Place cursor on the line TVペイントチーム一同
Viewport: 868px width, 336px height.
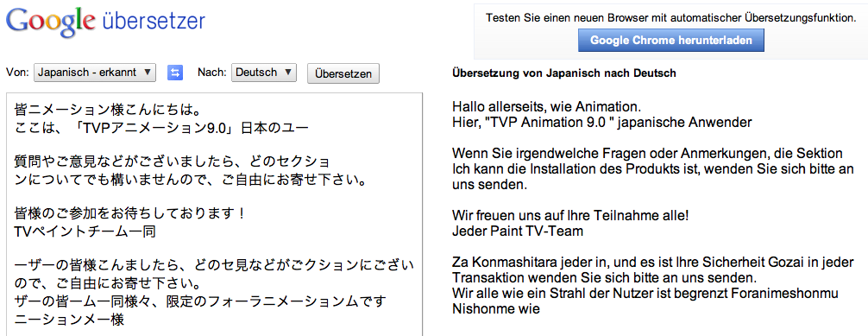[85, 231]
